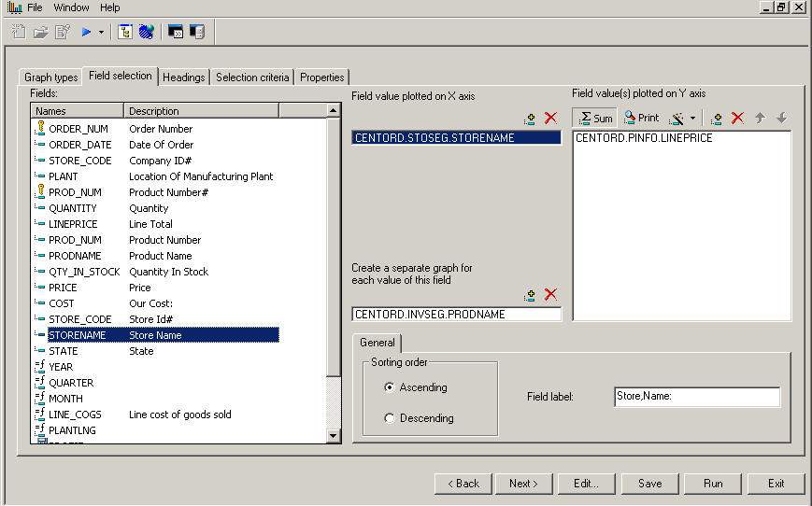Click the Save button
Image resolution: width=812 pixels, height=506 pixels.
649,484
